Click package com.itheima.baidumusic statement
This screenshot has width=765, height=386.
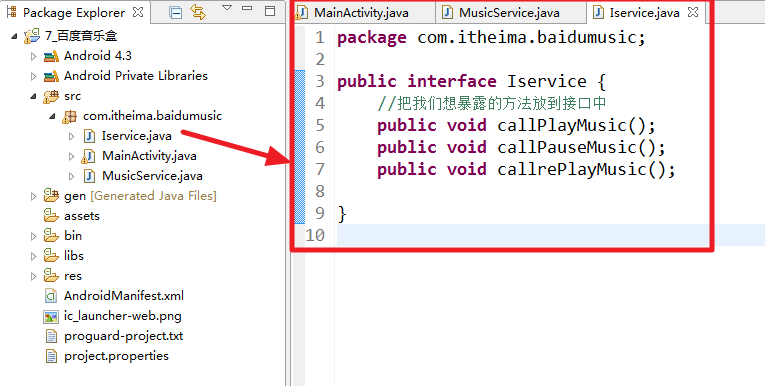[491, 38]
